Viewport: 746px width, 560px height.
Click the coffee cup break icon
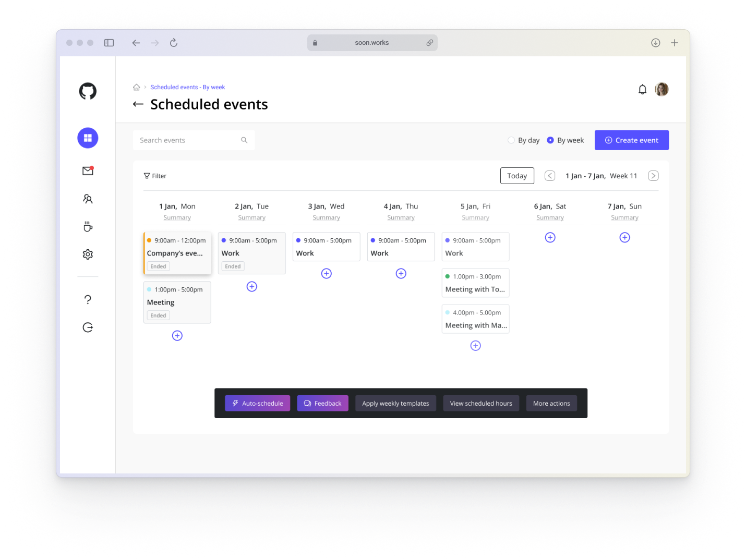click(x=88, y=227)
